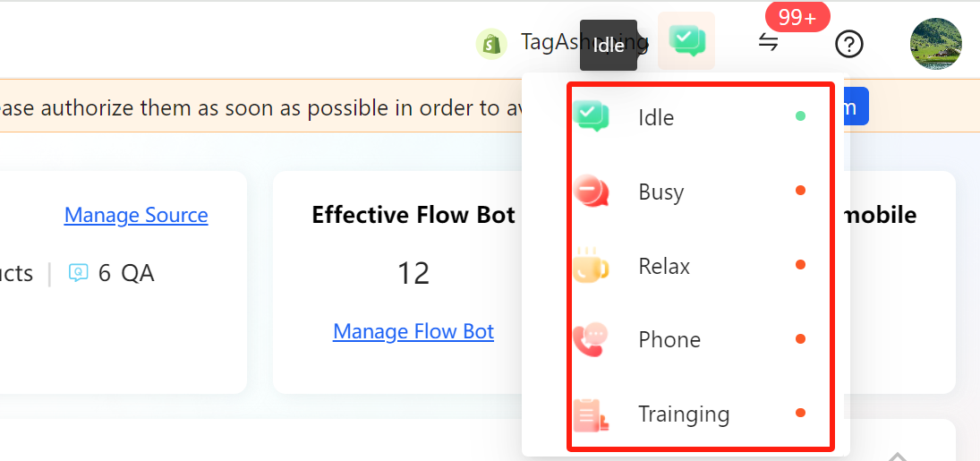
Task: Click the blue button on authorization banner
Action: (855, 107)
